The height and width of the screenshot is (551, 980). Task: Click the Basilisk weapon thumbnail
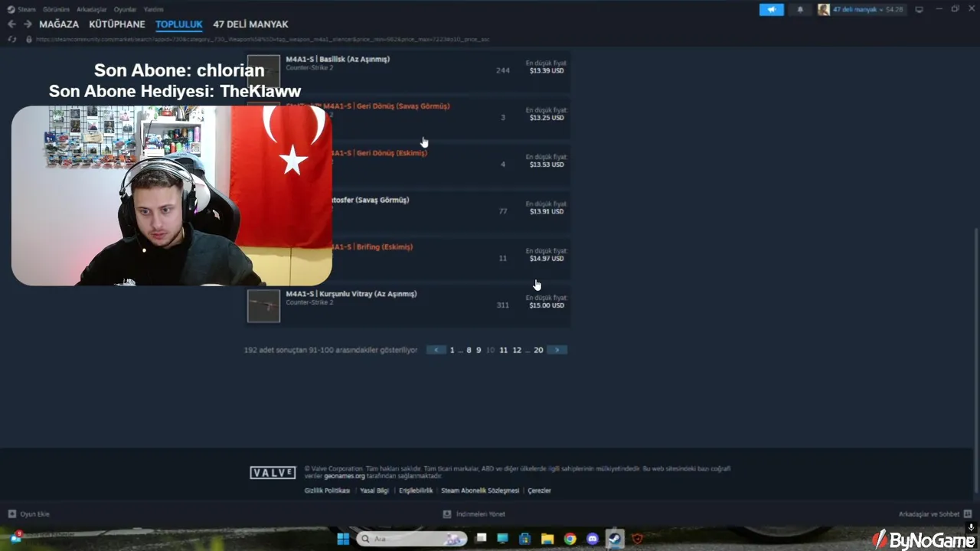click(x=263, y=72)
